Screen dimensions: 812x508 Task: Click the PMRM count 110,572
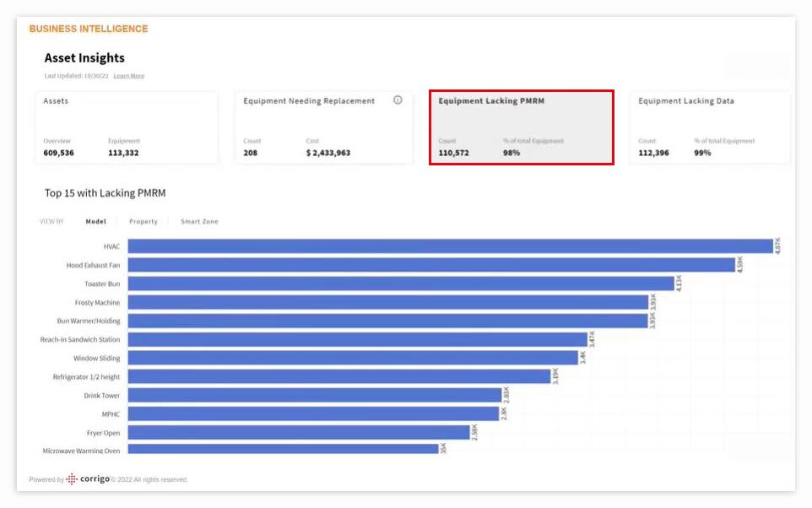(x=453, y=153)
